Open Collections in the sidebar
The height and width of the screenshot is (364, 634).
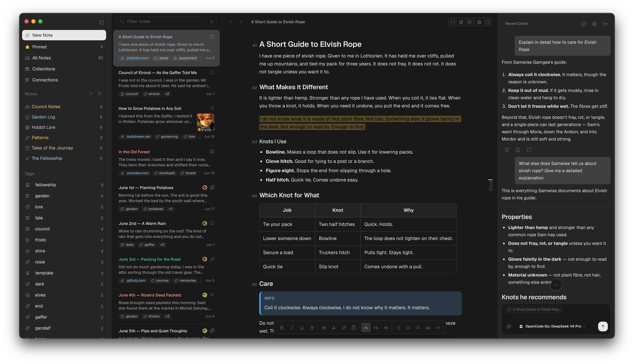[x=64, y=69]
